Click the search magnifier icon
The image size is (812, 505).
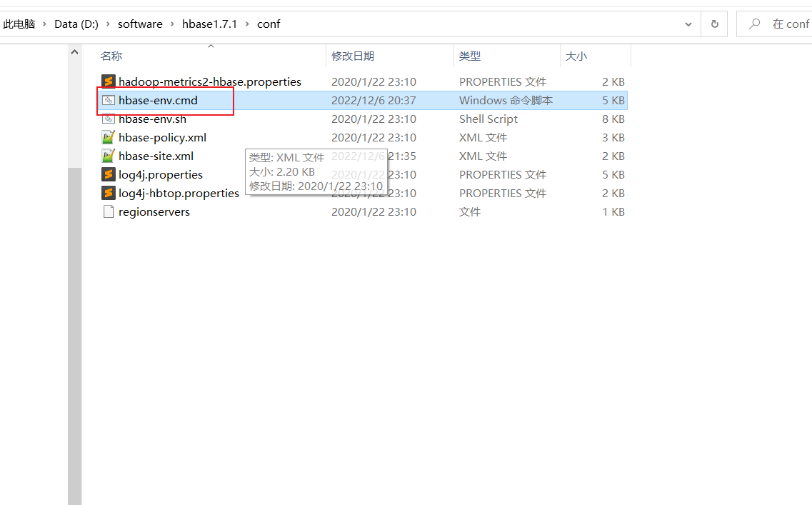click(x=755, y=24)
